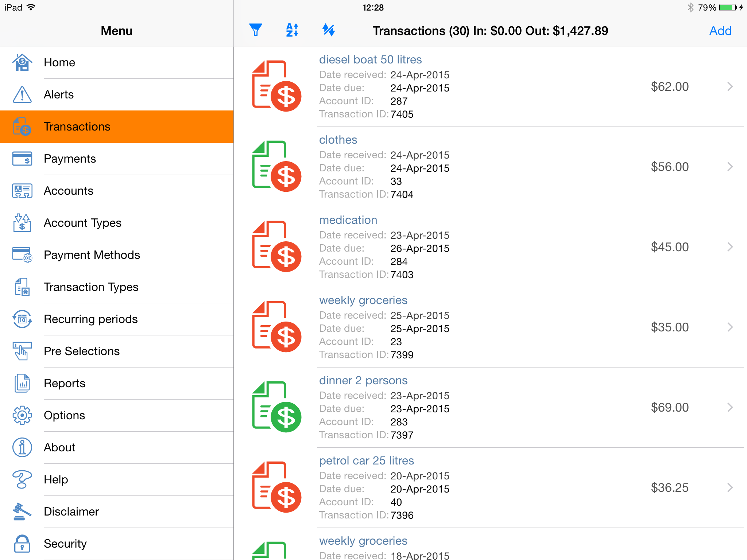747x560 pixels.
Task: Tap the Pre Selections hand icon
Action: coord(22,351)
